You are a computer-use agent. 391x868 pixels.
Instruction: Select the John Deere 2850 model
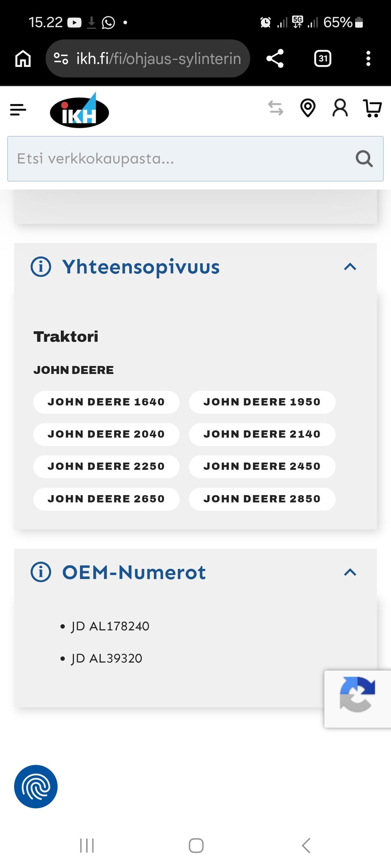[262, 499]
